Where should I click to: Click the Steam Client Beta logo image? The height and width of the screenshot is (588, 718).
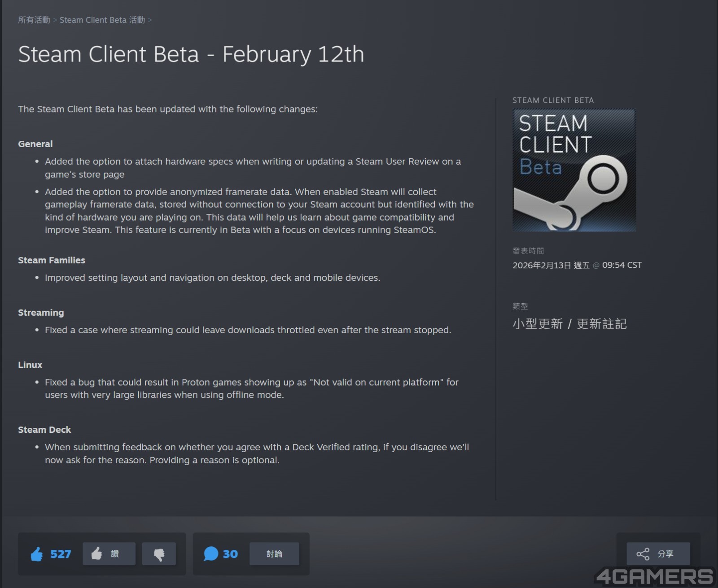point(574,170)
